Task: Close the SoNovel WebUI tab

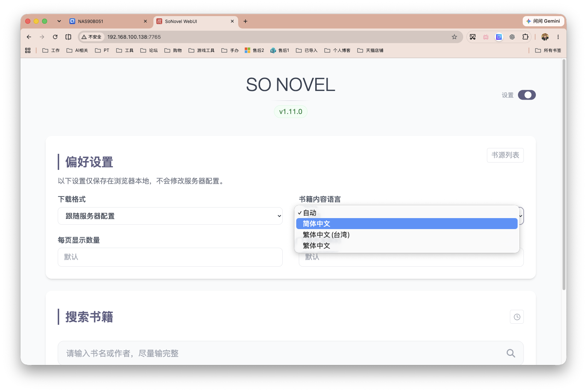Action: coord(232,21)
